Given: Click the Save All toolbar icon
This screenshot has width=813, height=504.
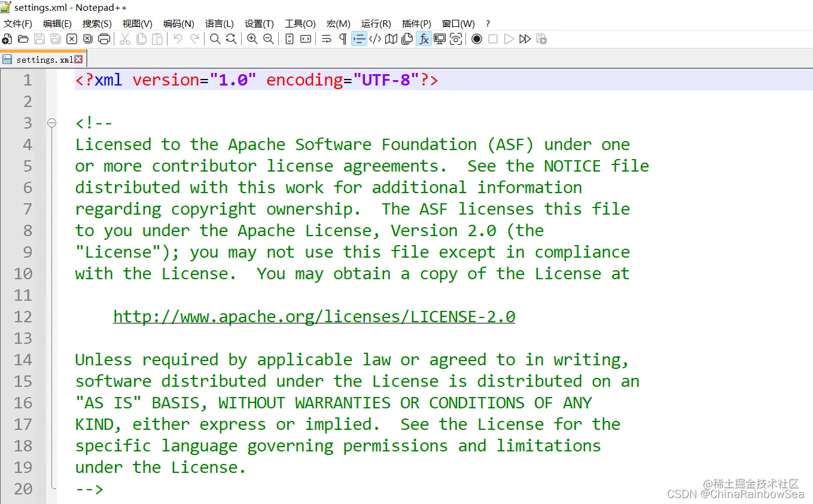Looking at the screenshot, I should (x=55, y=39).
